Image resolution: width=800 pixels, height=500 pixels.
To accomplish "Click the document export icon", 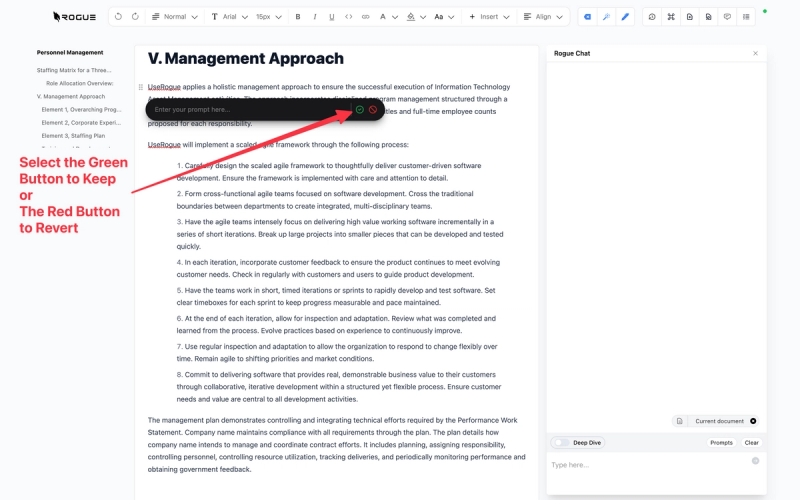I will (690, 17).
